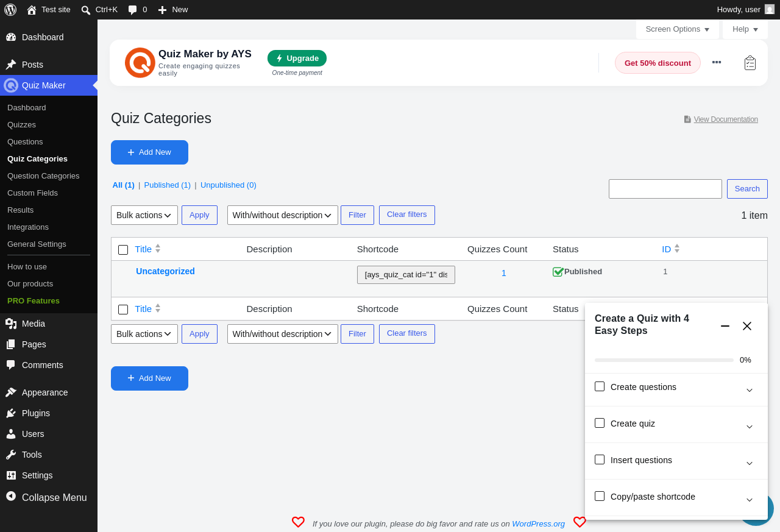Go to Quizzes in Quiz Maker submenu

[x=21, y=125]
